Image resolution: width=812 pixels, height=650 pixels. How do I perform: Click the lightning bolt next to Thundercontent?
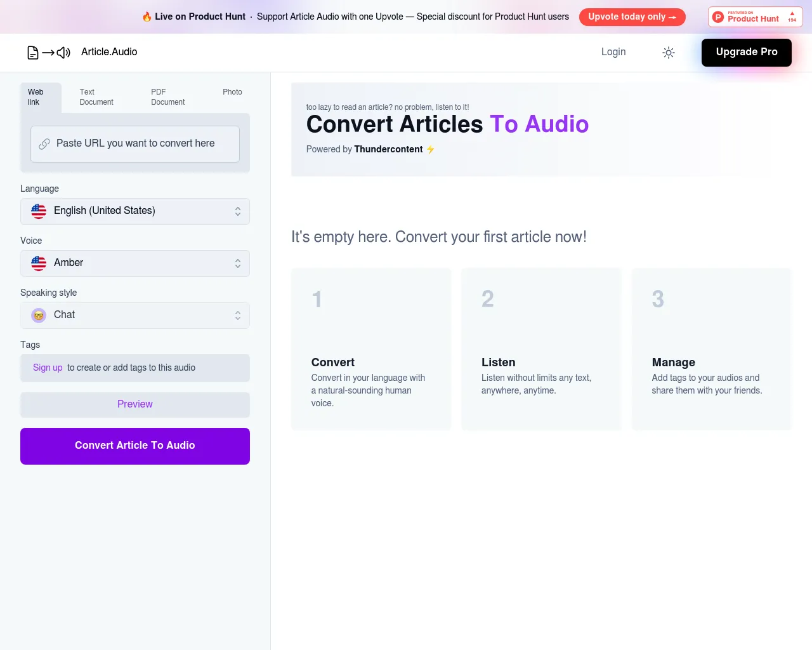[x=430, y=150]
